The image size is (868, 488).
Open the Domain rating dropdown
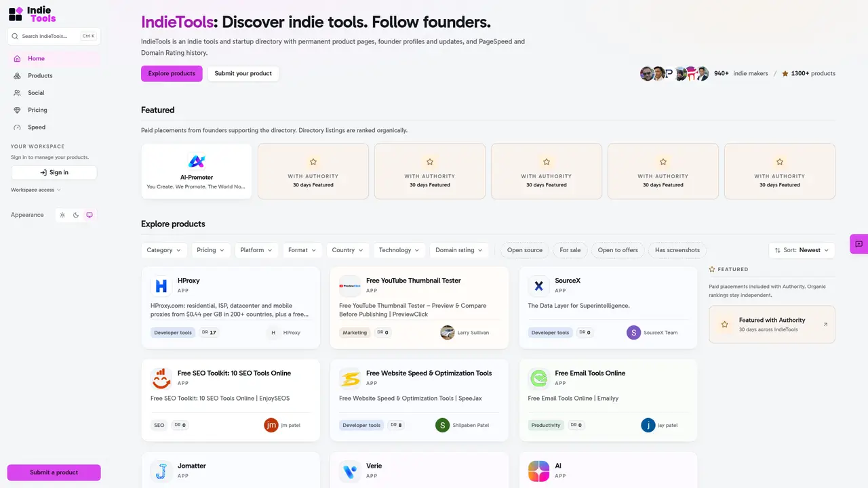click(459, 250)
